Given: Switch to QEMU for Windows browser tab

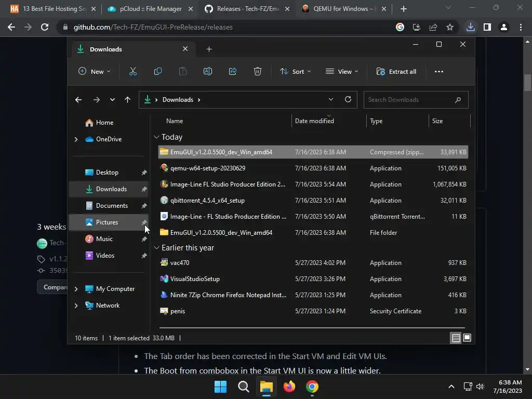Looking at the screenshot, I should pyautogui.click(x=344, y=9).
